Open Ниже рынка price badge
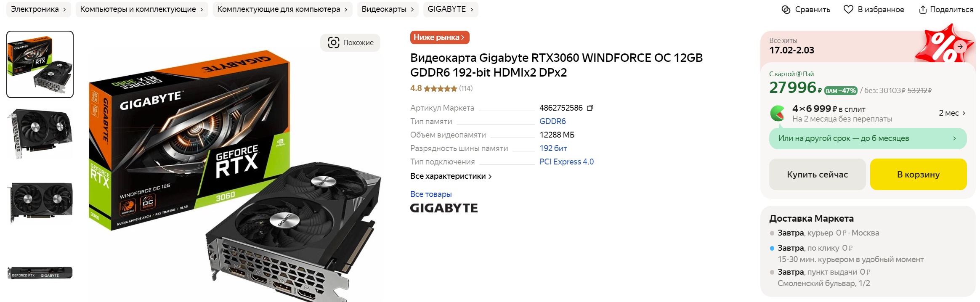Viewport: 980px width, 302px height. click(x=440, y=37)
